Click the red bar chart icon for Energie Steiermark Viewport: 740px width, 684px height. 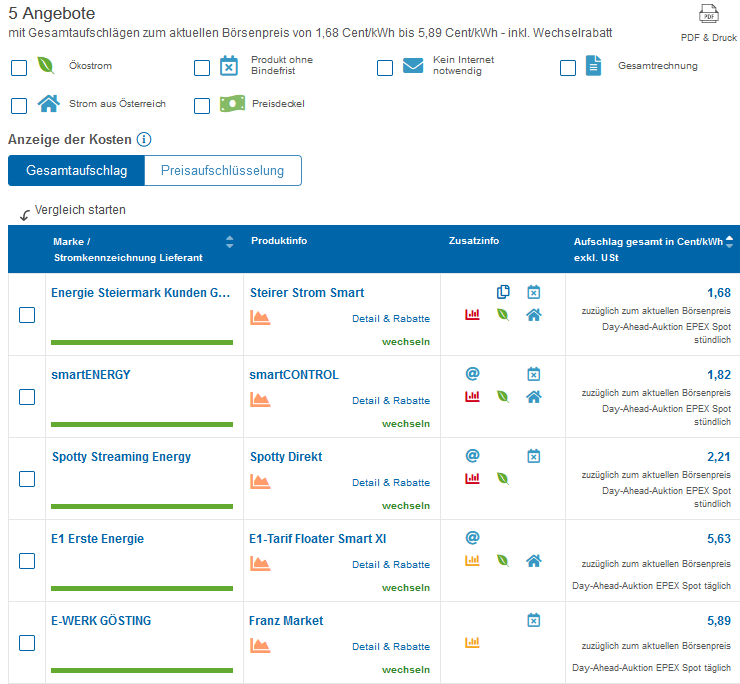pyautogui.click(x=472, y=314)
